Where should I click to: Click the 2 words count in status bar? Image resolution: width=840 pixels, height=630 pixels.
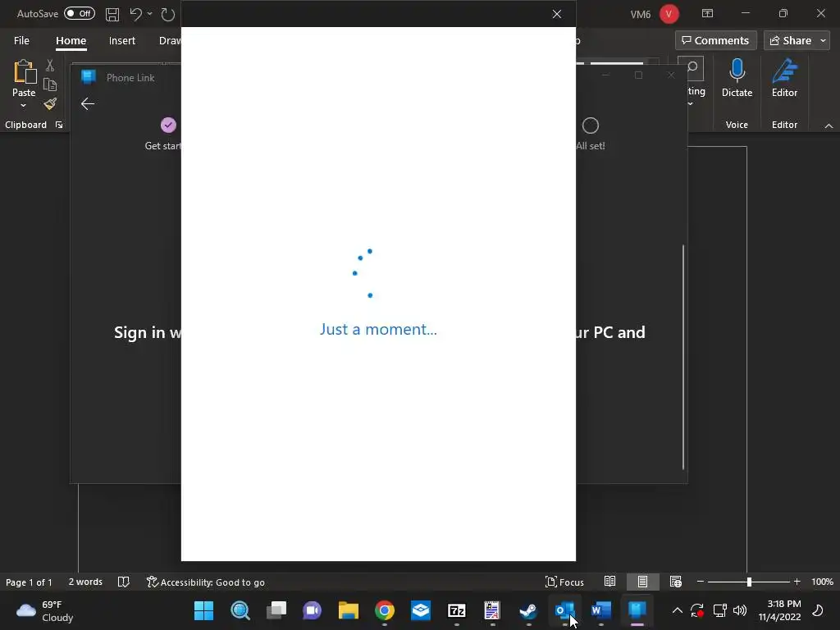(x=85, y=582)
